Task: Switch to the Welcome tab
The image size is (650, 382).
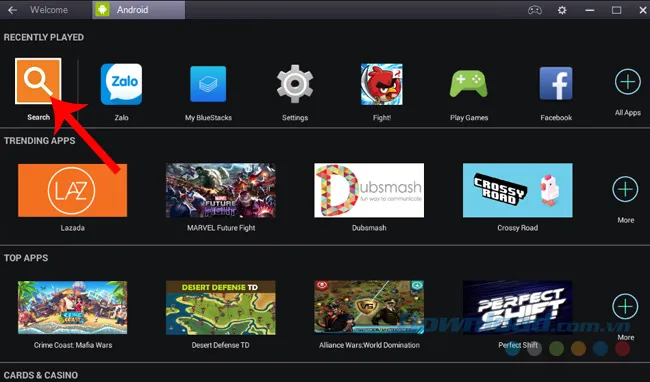Action: (49, 10)
